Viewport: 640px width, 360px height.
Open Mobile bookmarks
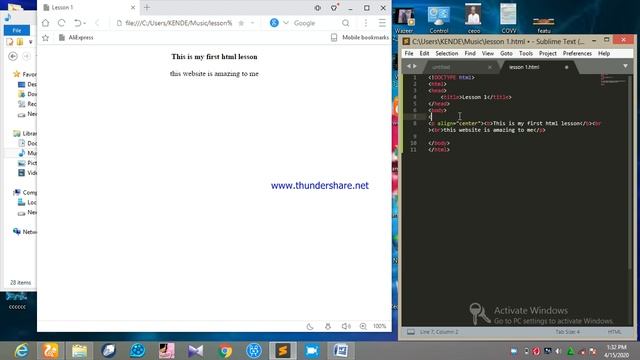(360, 38)
